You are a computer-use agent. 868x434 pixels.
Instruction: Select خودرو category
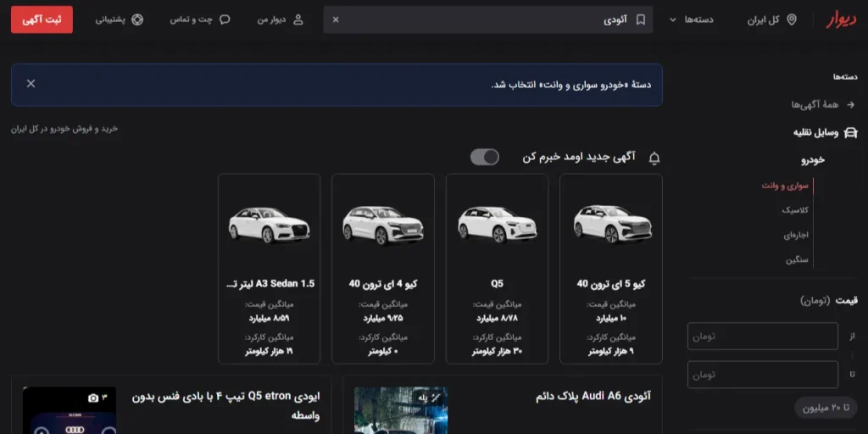(813, 159)
